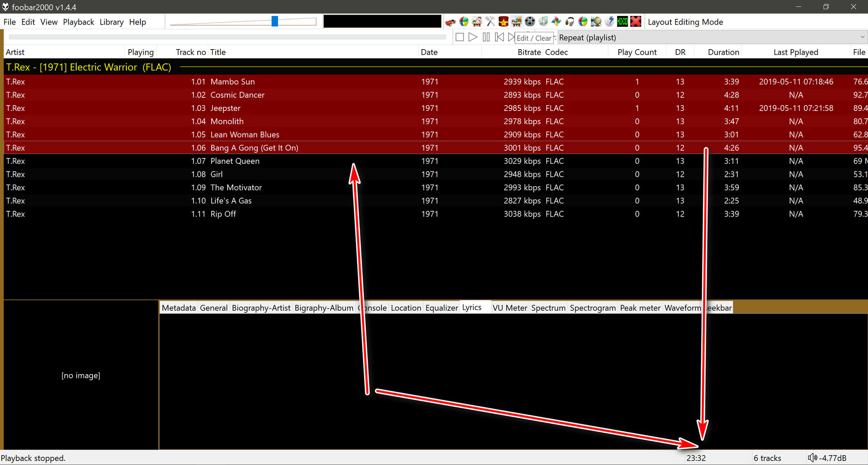Image resolution: width=868 pixels, height=465 pixels.
Task: Click the highlighted painting easel icon
Action: [x=516, y=22]
